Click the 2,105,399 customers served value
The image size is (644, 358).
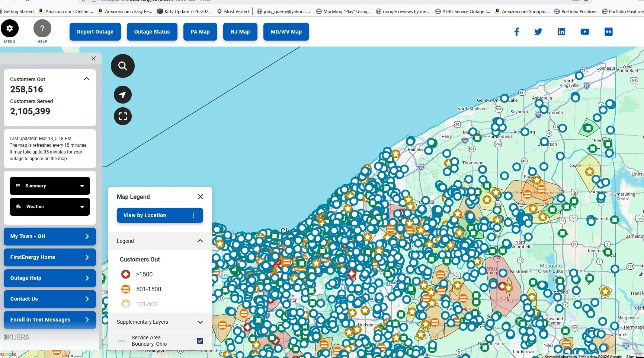(30, 111)
